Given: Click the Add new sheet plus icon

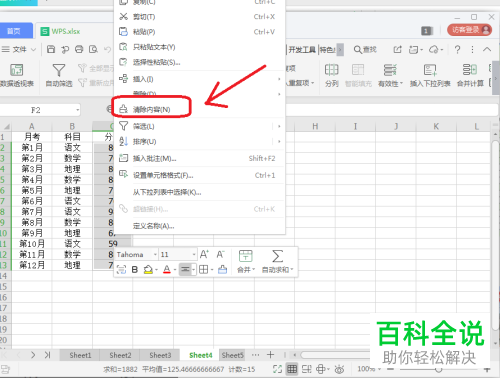Looking at the screenshot, I should pyautogui.click(x=271, y=355).
